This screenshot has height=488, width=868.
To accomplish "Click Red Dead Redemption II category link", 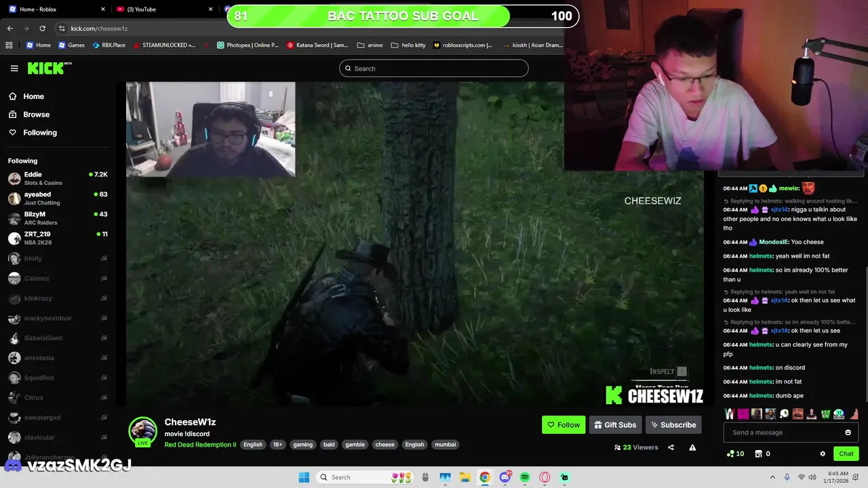I will (x=200, y=445).
